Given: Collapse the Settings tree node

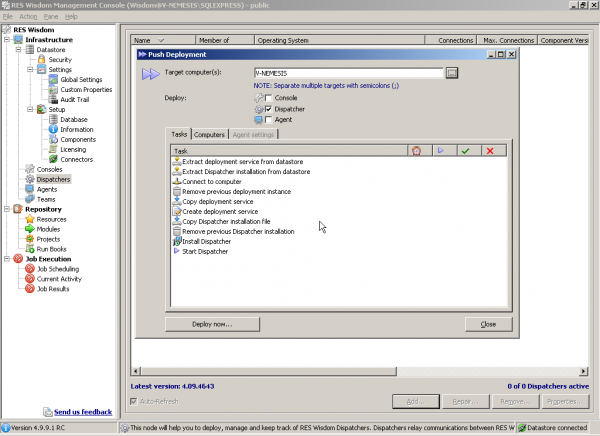Looking at the screenshot, I should pos(30,69).
